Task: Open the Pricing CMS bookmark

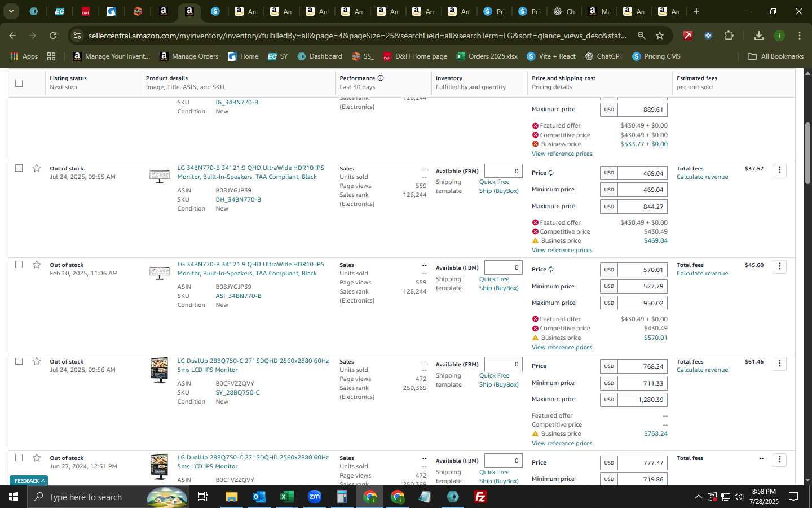Action: (x=656, y=56)
